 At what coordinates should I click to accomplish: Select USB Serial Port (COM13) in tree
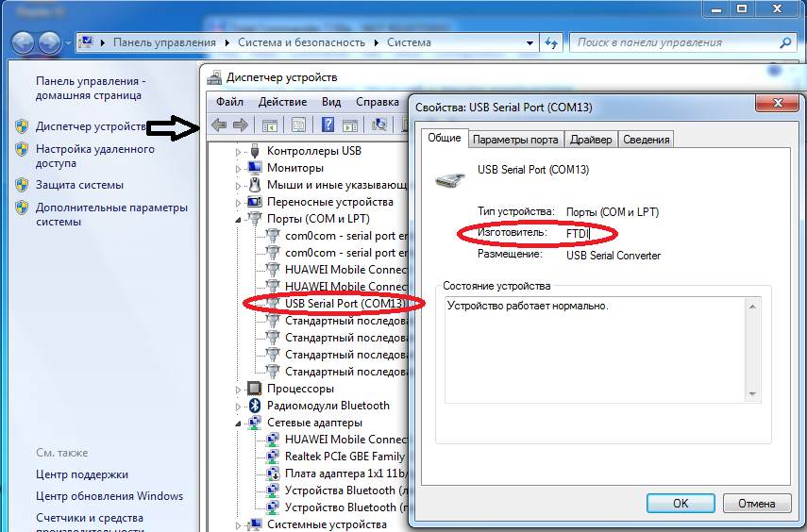click(345, 304)
